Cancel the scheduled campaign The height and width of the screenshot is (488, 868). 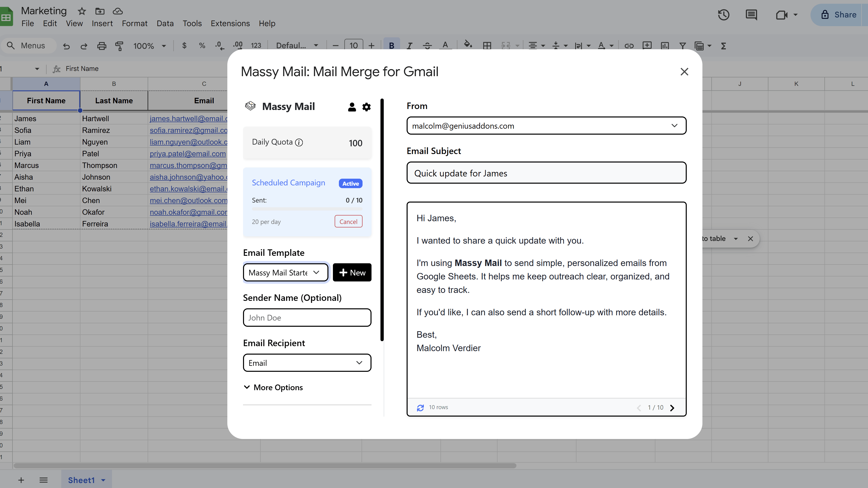point(348,221)
